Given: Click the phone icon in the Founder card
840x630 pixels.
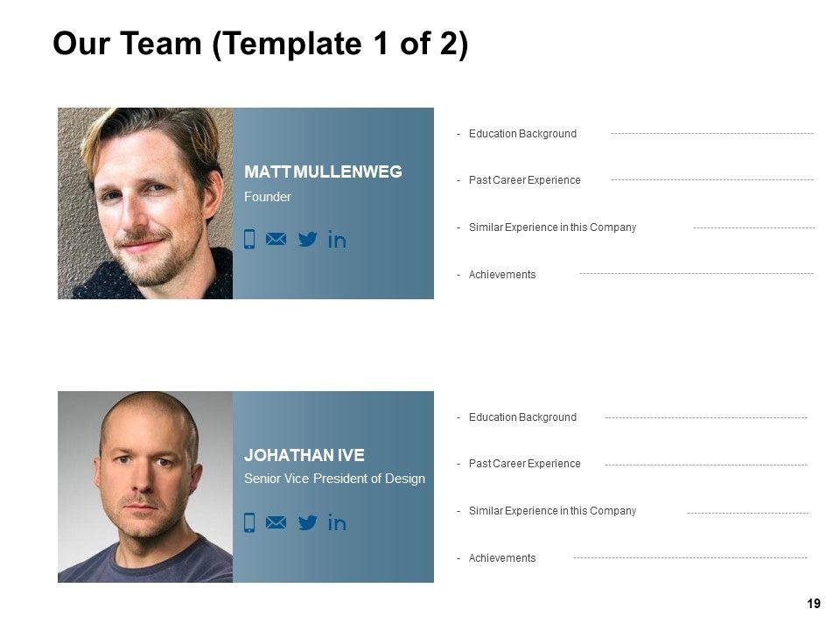Looking at the screenshot, I should point(249,239).
